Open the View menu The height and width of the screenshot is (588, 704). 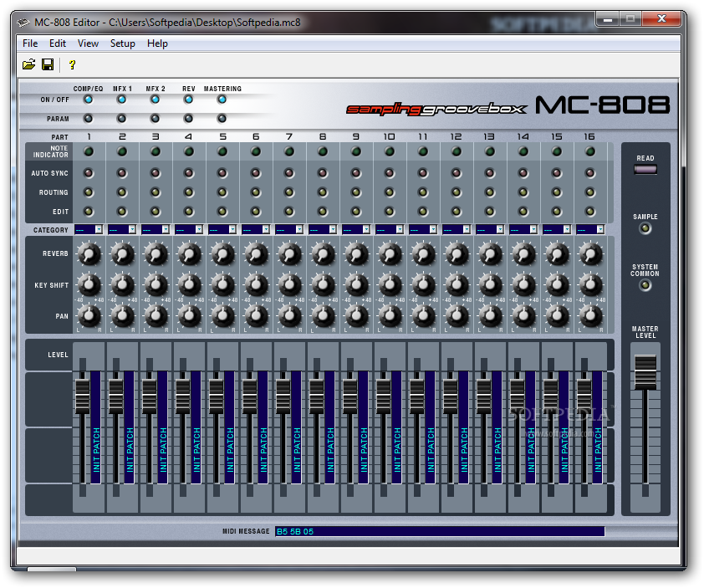tap(88, 43)
